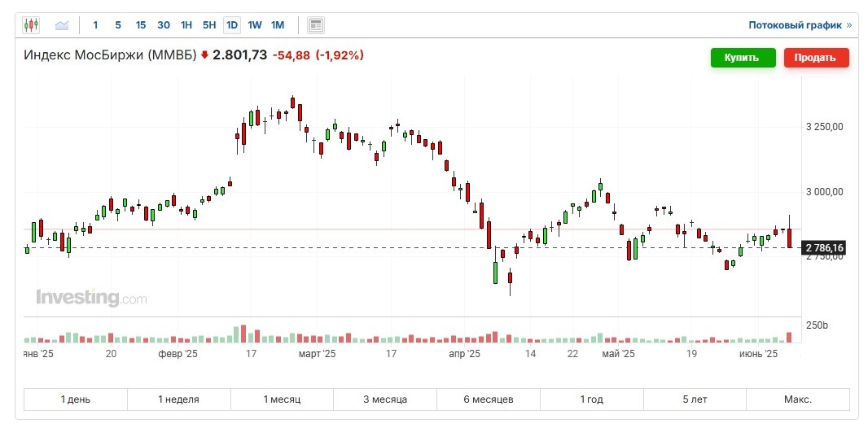Open the news table icon in the toolbar

[316, 25]
